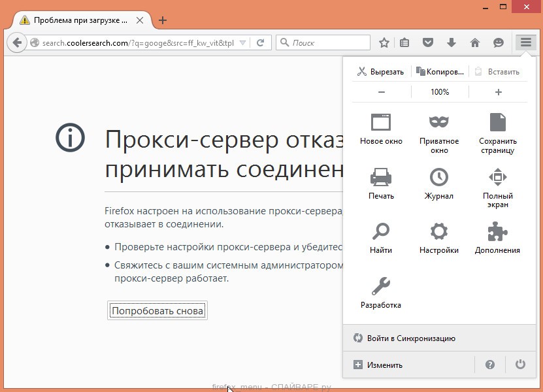Open the Pocket icon
This screenshot has height=392, width=543.
click(x=428, y=42)
